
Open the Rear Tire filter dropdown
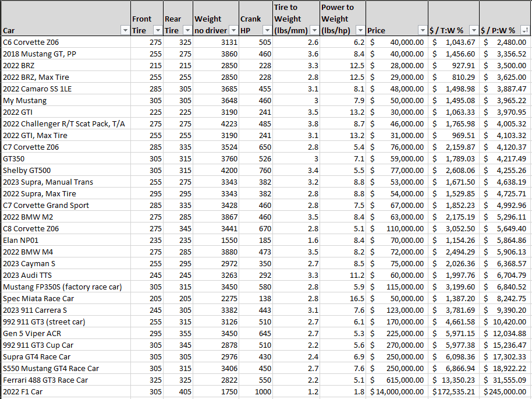[x=187, y=30]
